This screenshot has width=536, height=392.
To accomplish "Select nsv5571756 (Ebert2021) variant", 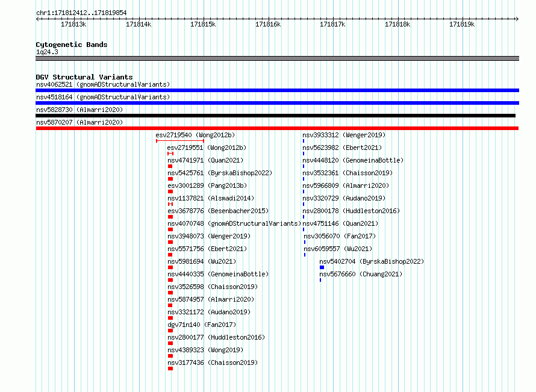I will click(207, 249).
